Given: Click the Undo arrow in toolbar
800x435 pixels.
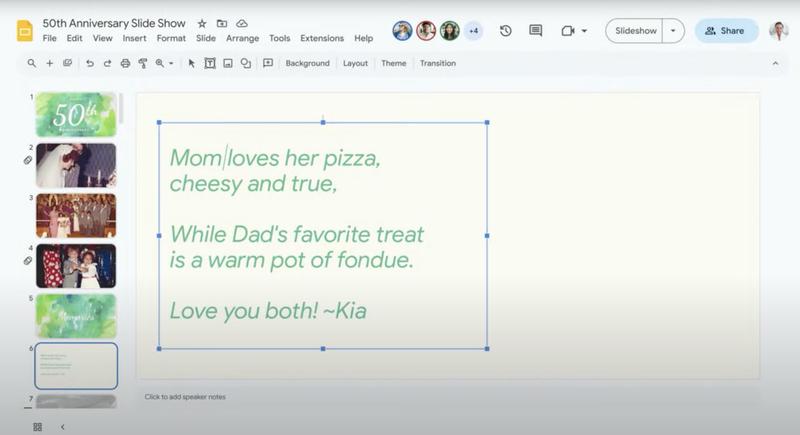Looking at the screenshot, I should click(x=90, y=63).
